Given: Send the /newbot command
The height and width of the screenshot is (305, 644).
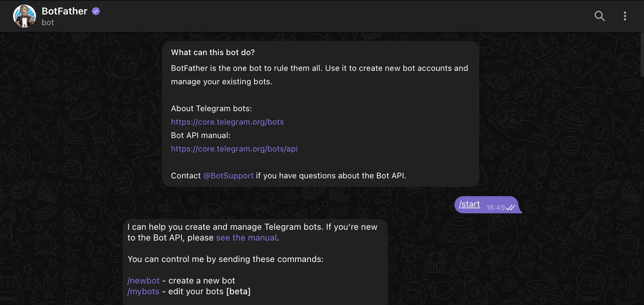Looking at the screenshot, I should tap(143, 280).
